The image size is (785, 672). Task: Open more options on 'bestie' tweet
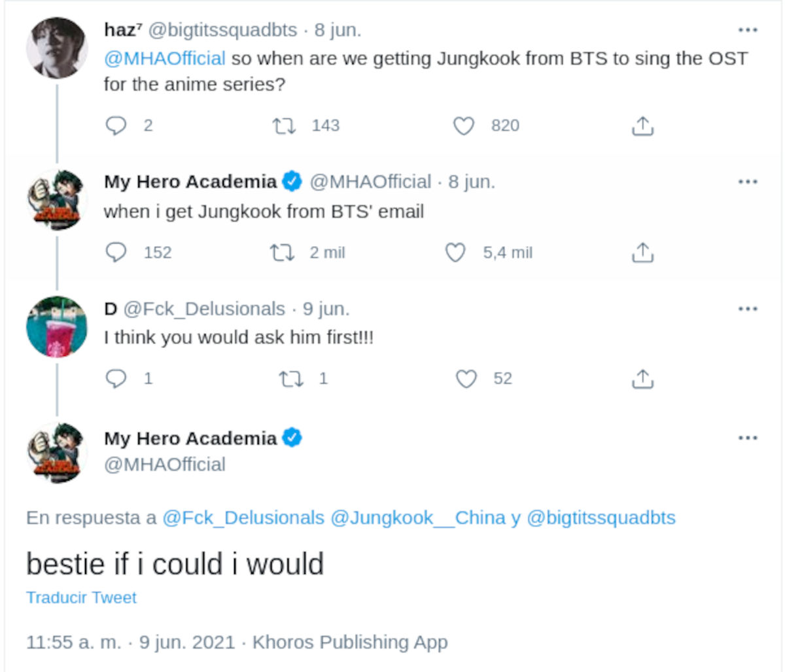[748, 438]
